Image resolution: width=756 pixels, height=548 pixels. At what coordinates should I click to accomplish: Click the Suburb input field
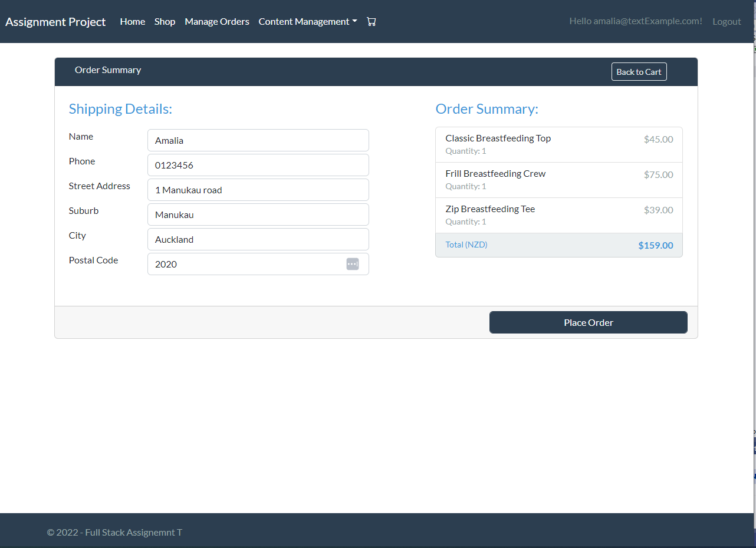tap(258, 214)
